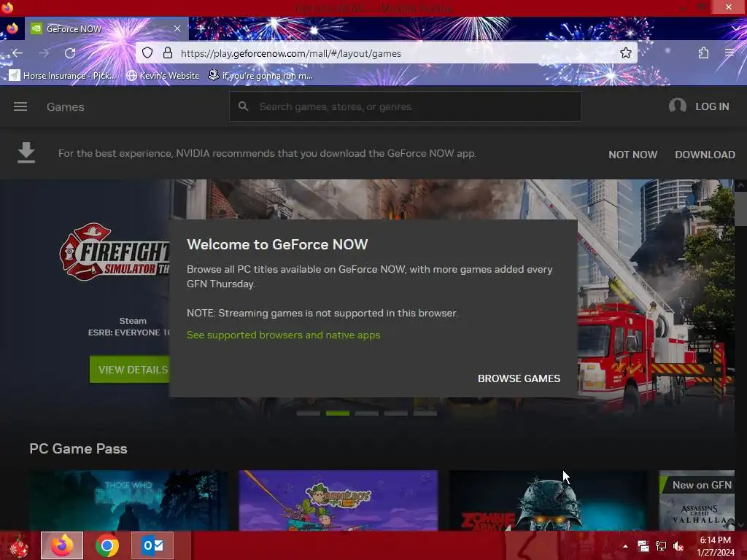
Task: Open the Windows Start button
Action: (x=19, y=545)
